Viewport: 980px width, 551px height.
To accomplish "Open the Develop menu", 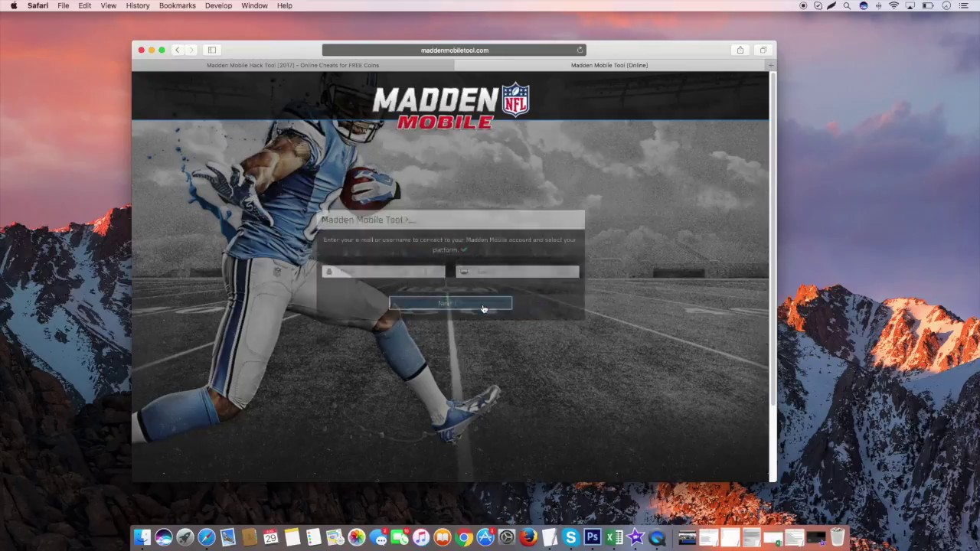I will [218, 5].
